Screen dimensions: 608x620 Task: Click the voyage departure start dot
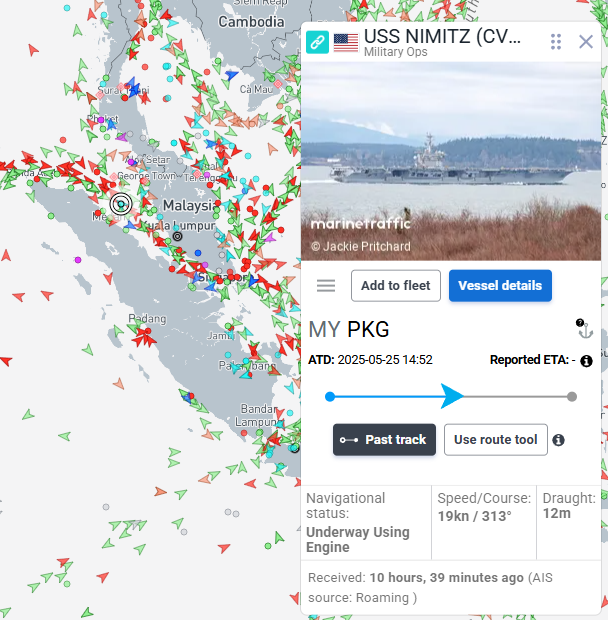tap(330, 397)
